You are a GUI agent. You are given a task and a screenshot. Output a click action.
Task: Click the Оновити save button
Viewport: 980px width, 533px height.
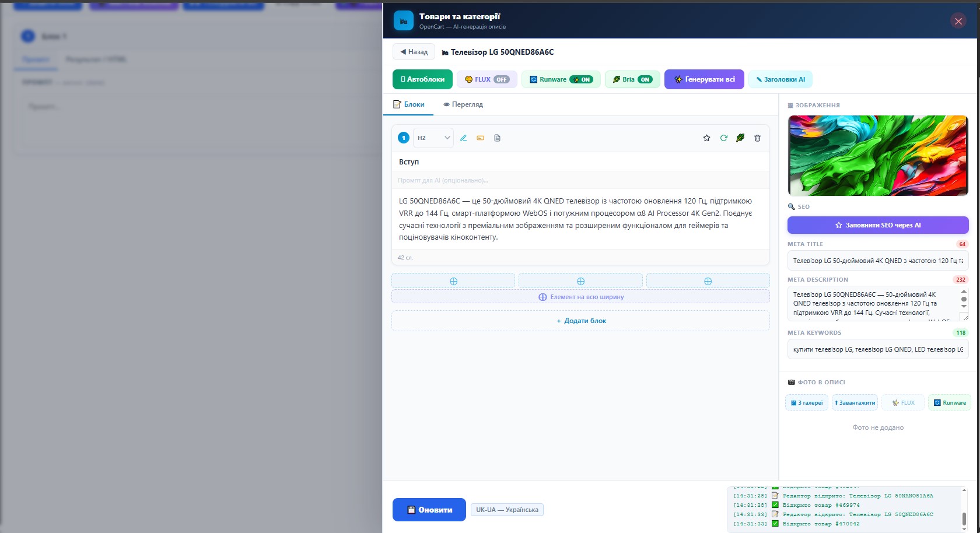coord(429,510)
